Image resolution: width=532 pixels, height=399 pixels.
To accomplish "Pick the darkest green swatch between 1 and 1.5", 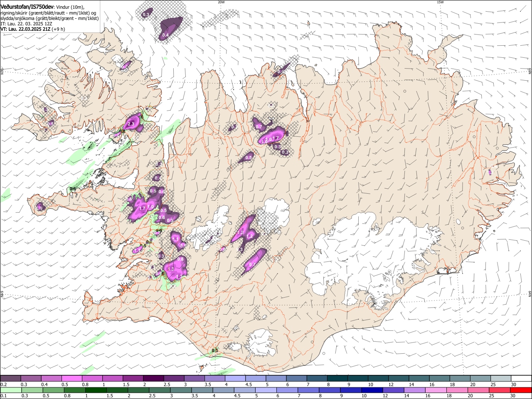I will click(96, 390).
